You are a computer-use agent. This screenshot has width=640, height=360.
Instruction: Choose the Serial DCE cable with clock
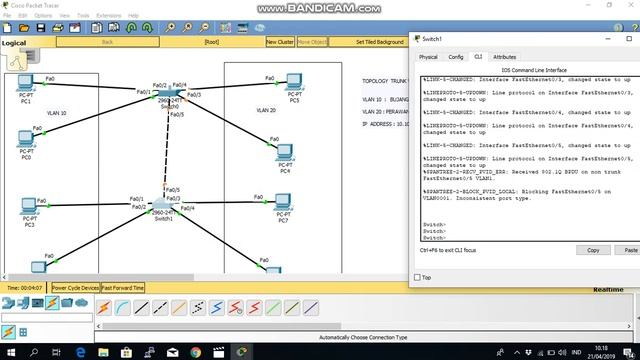click(236, 308)
